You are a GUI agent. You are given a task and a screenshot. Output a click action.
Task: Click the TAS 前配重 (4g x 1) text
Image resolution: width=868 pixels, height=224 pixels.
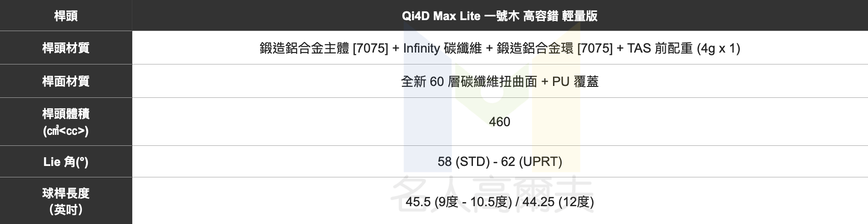[x=684, y=48]
